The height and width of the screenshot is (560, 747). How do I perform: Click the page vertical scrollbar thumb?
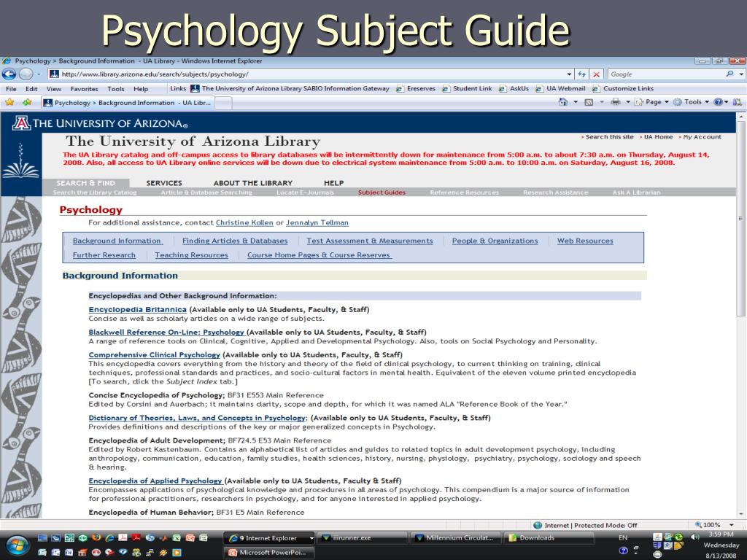click(740, 218)
